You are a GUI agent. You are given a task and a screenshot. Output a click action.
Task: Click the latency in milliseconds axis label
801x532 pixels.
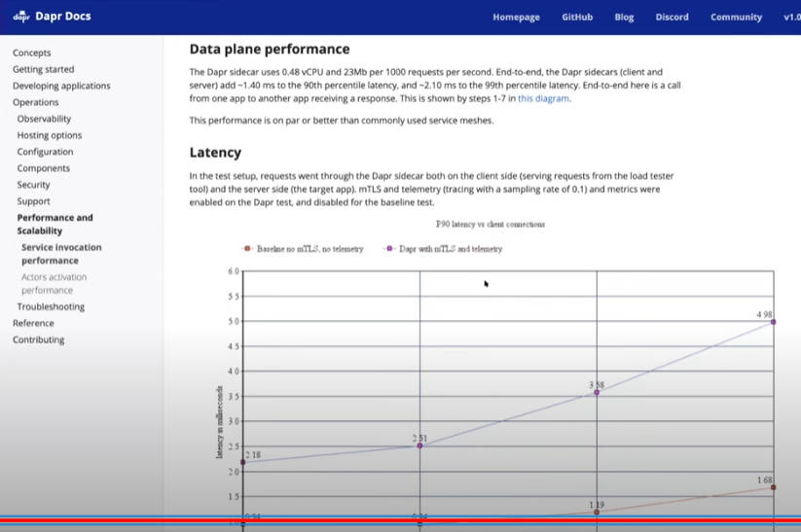220,422
